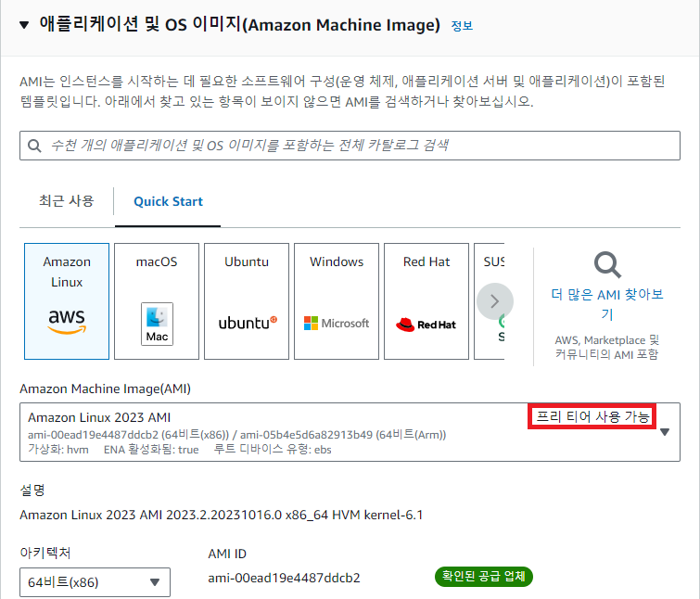
Task: Choose the Windows AMI card
Action: coord(337,301)
